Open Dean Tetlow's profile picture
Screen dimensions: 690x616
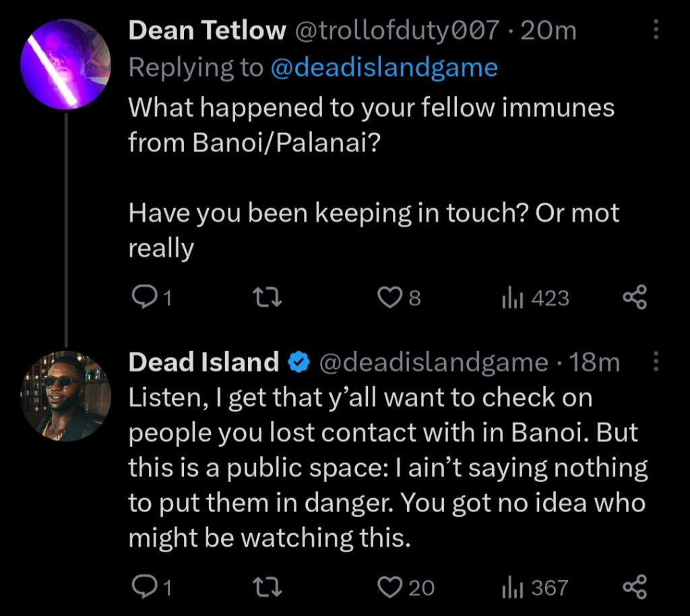[65, 64]
